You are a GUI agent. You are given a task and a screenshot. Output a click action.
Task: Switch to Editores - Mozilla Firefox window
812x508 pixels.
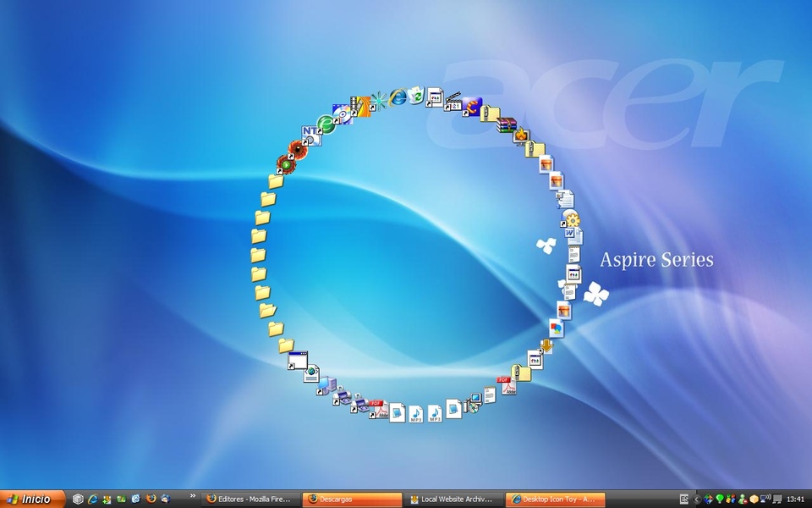click(x=250, y=500)
